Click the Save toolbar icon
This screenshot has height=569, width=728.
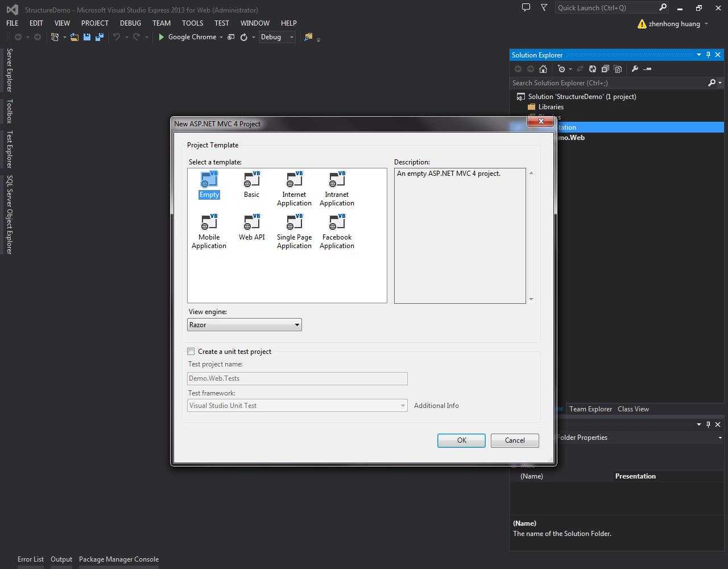point(87,37)
